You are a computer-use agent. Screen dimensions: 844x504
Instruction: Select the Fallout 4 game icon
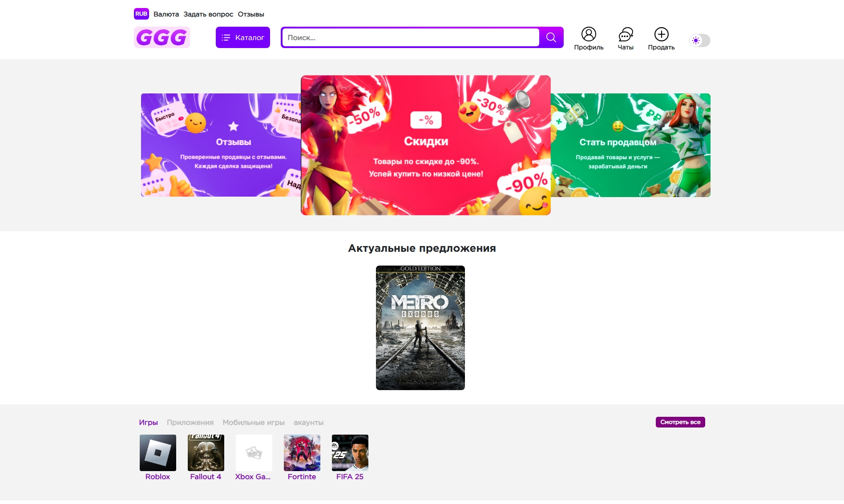[206, 453]
